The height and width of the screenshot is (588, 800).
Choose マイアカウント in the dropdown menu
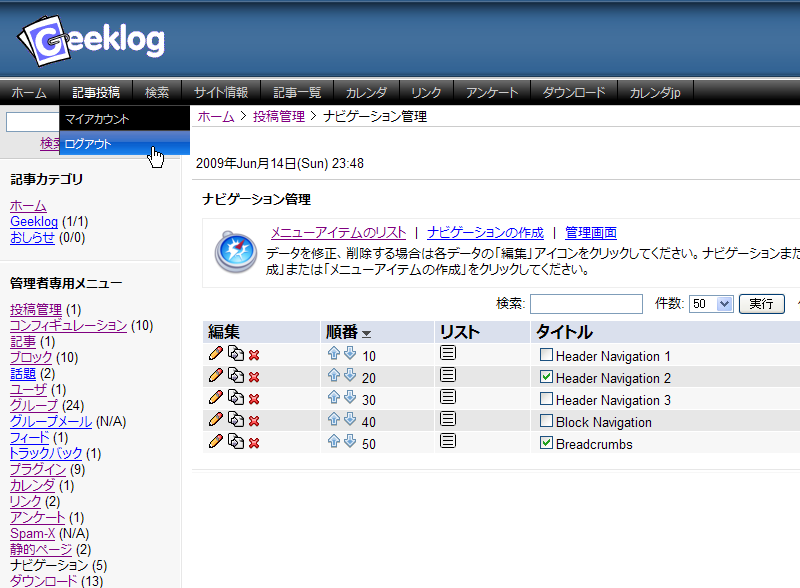97,119
